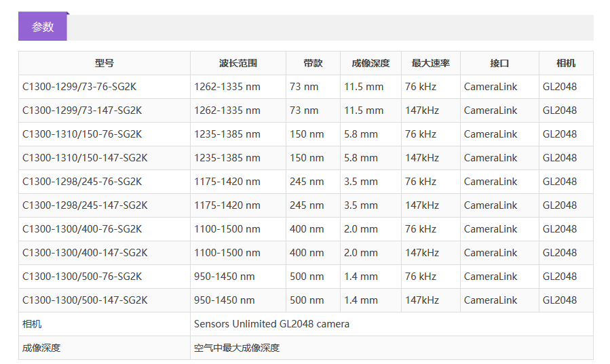
Task: Select the 最大速率 column header
Action: coord(430,63)
